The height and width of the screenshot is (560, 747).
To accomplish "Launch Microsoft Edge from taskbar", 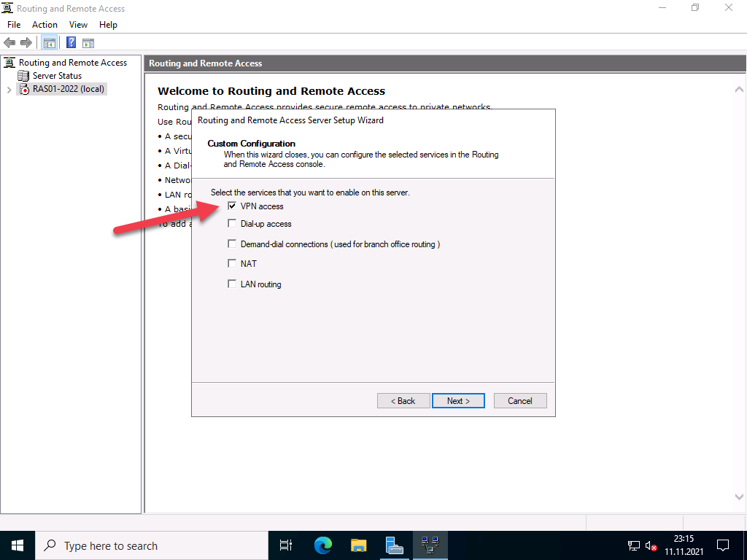I will (323, 545).
